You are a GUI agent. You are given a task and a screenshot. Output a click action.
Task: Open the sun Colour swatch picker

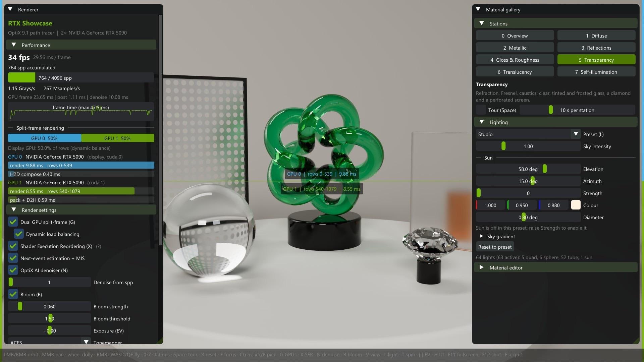[576, 205]
